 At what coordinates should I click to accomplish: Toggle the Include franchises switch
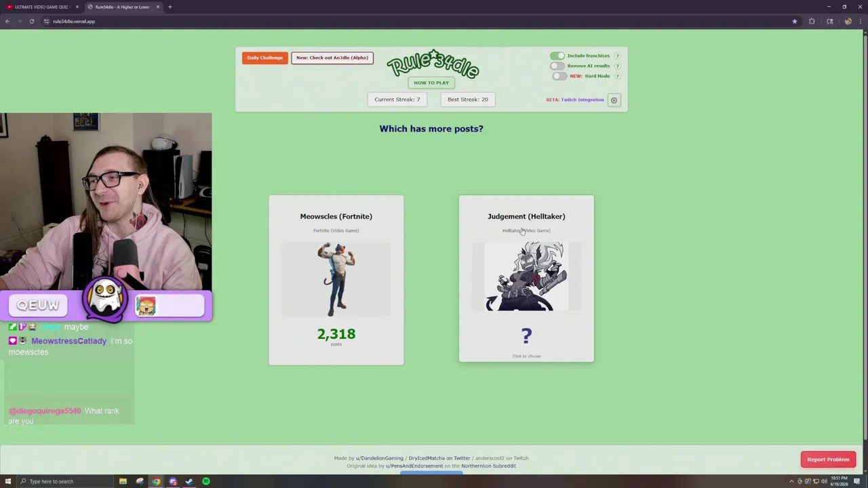[557, 56]
